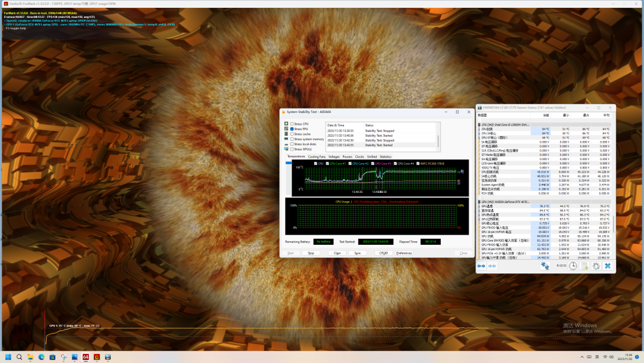Screen dimensions: 644x363
Task: Click the CPUID button
Action: coord(383,253)
